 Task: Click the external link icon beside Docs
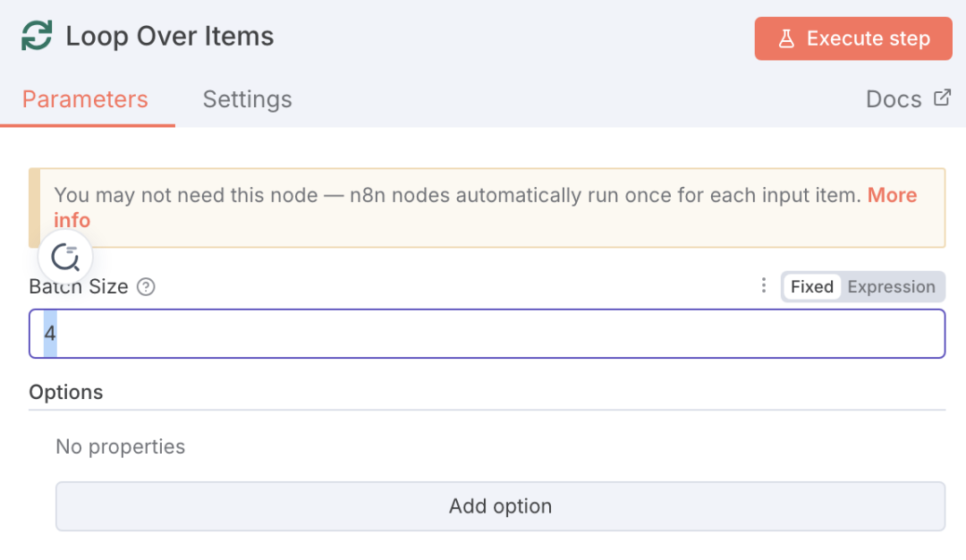click(942, 98)
